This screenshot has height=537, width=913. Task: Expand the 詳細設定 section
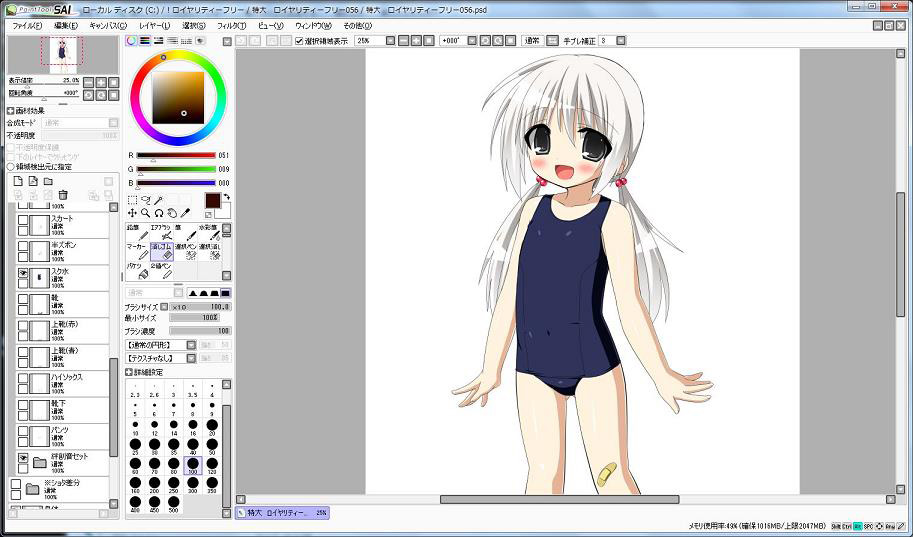[x=129, y=371]
